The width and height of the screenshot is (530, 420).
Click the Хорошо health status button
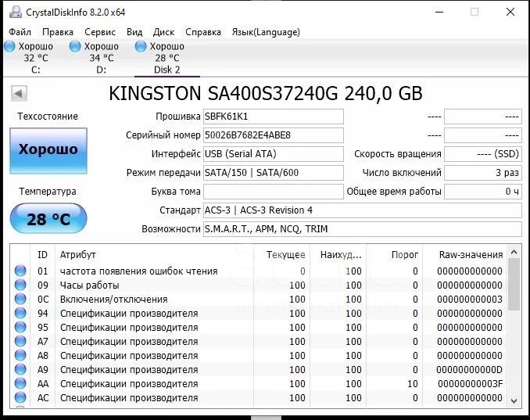click(48, 151)
